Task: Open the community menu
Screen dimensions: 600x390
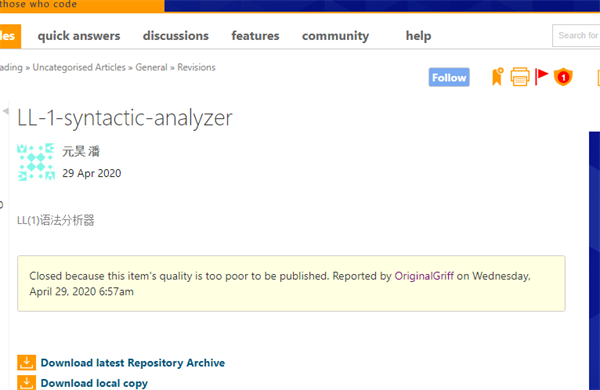Action: click(336, 36)
